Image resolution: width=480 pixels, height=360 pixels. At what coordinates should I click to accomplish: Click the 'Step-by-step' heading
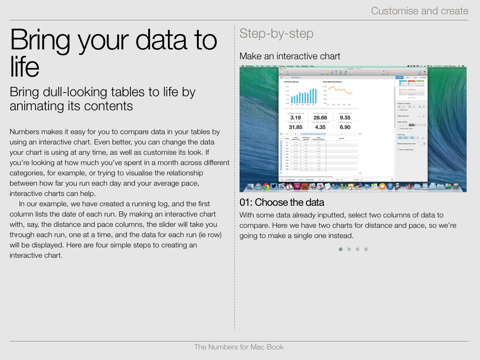tap(276, 34)
